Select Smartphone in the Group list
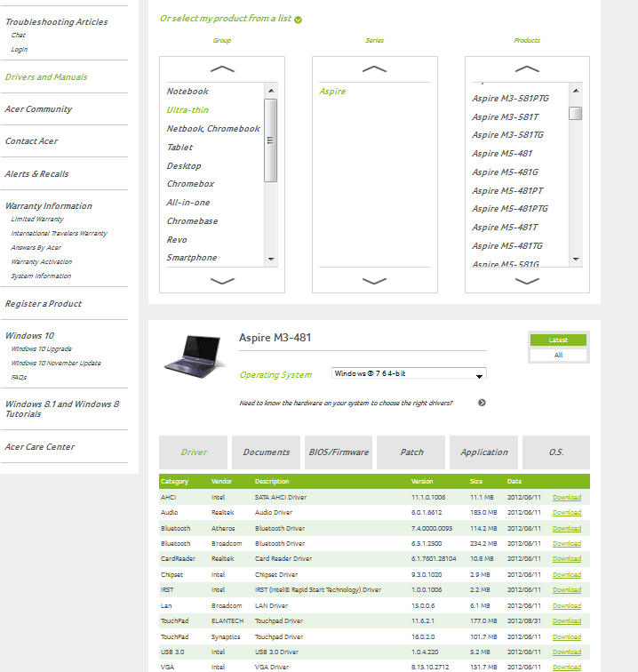 [x=192, y=258]
